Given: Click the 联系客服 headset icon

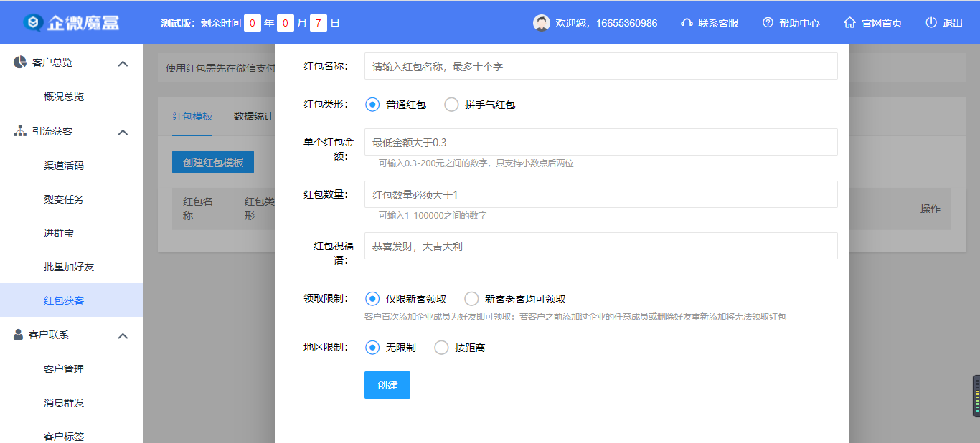Looking at the screenshot, I should [x=687, y=23].
